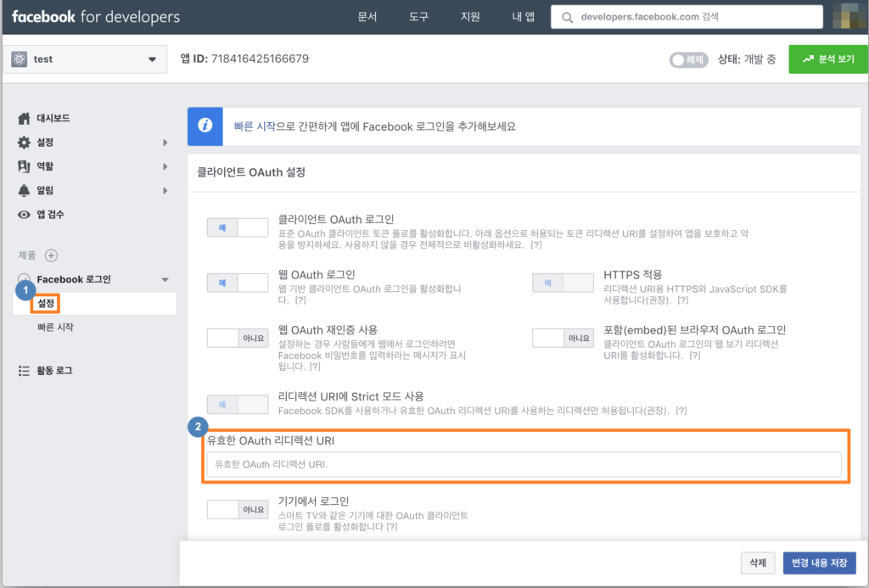Click the roles icon in sidebar

coord(25,166)
